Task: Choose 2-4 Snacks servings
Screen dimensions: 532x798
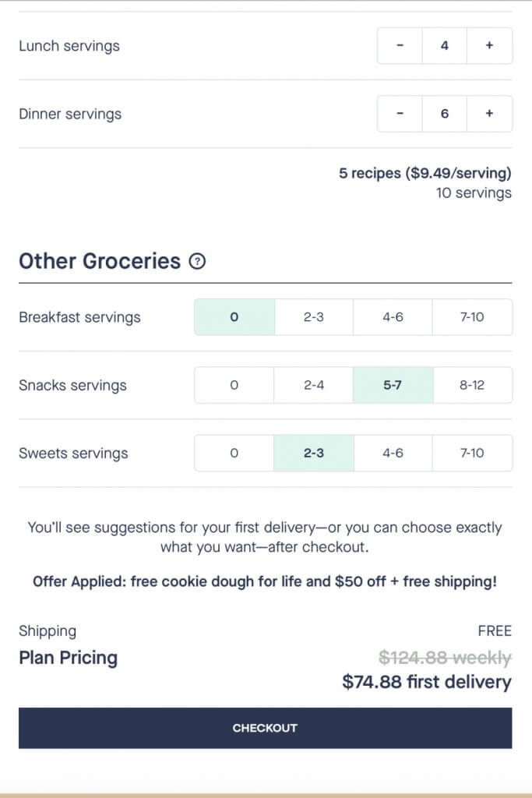Action: 314,385
